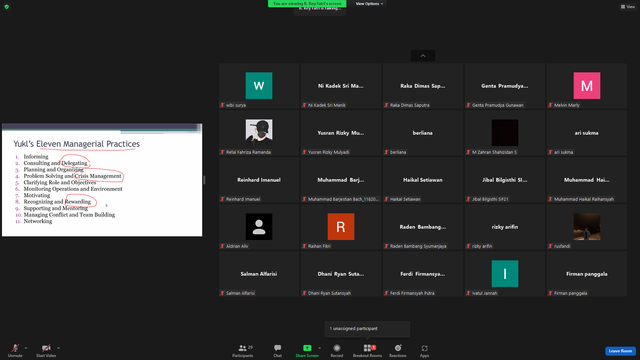Click the berliana participant tile
The image size is (640, 360).
pyautogui.click(x=423, y=133)
